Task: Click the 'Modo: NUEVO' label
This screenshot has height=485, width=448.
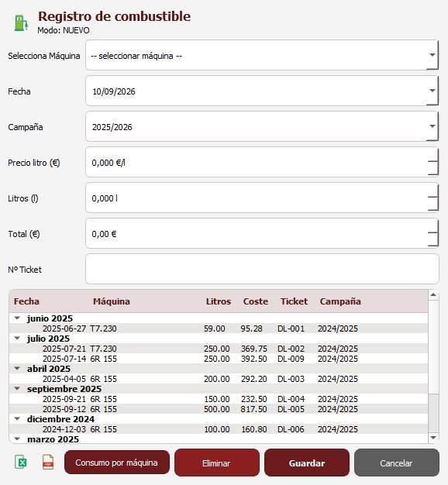Action: click(x=64, y=30)
